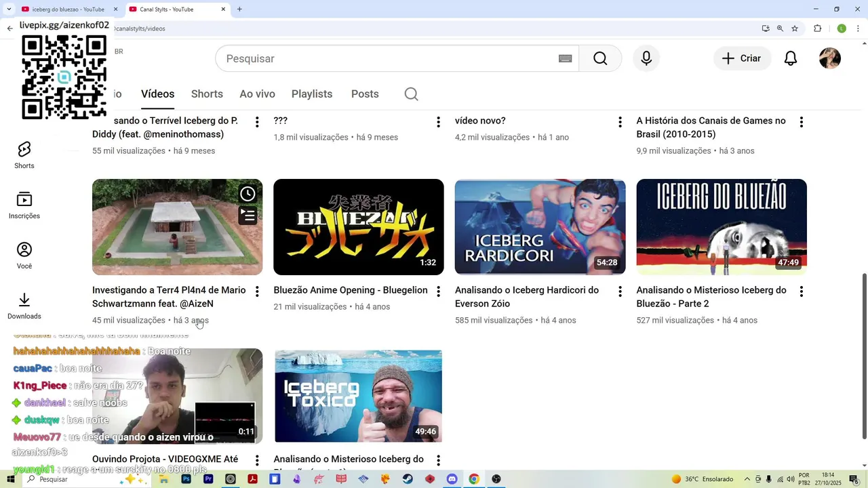Screen dimensions: 868x488
Task: Open A História dos Canais de Games title
Action: coord(711,127)
